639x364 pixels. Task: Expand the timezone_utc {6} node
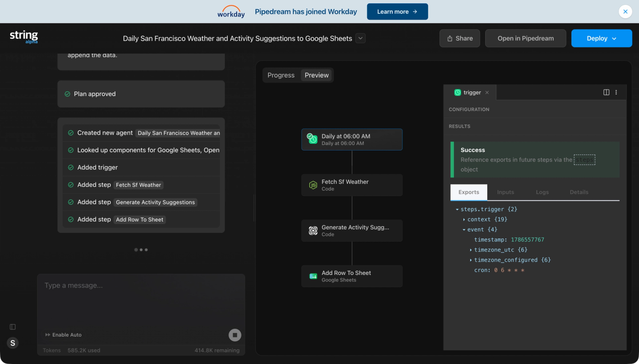[x=471, y=250]
